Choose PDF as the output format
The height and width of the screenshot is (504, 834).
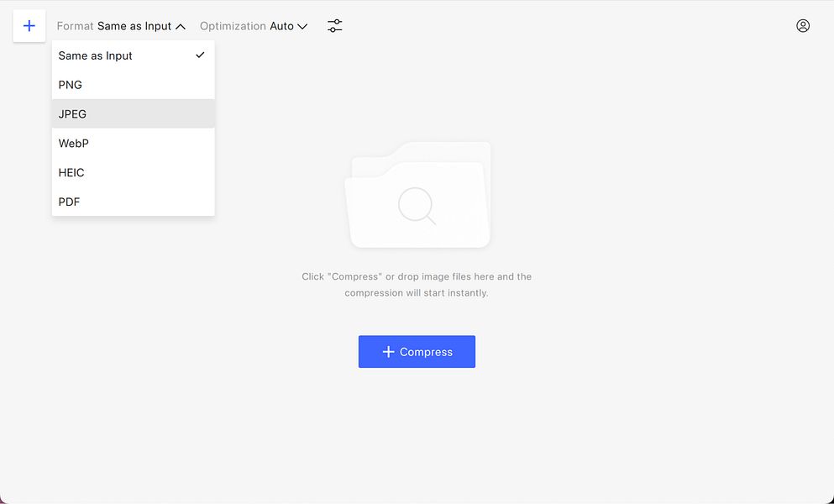pos(69,202)
